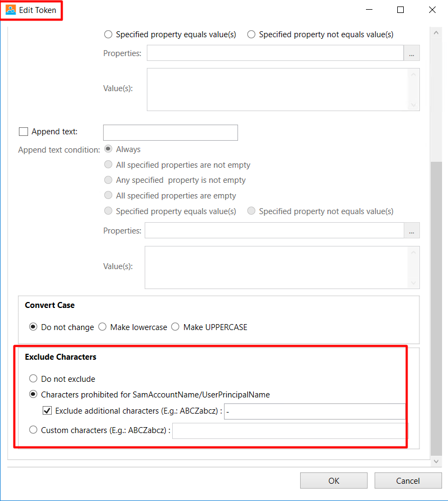
Task: Select top Specified property not equals value(s) radio
Action: (x=252, y=34)
